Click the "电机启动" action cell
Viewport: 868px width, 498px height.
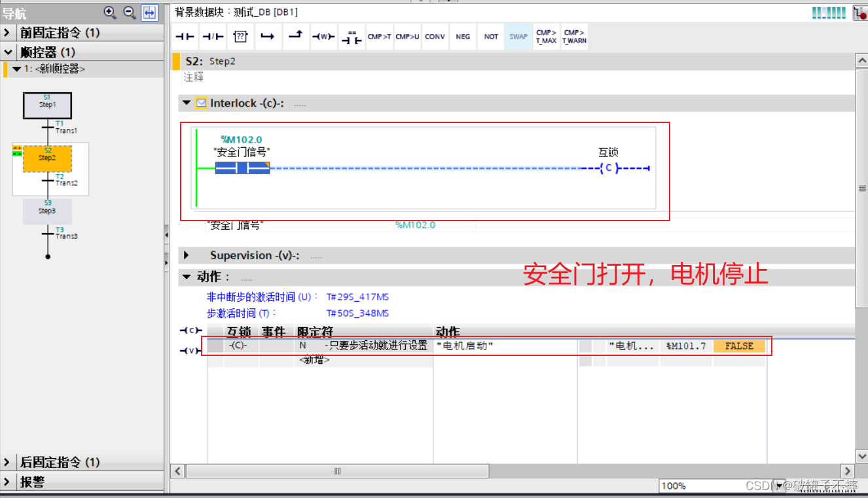505,346
